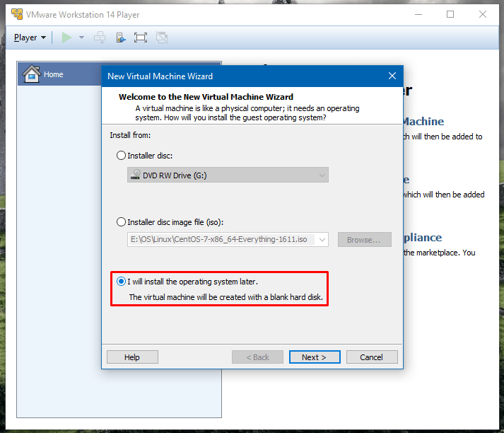Select the Installer disc radio button
504x433 pixels.
pos(121,156)
